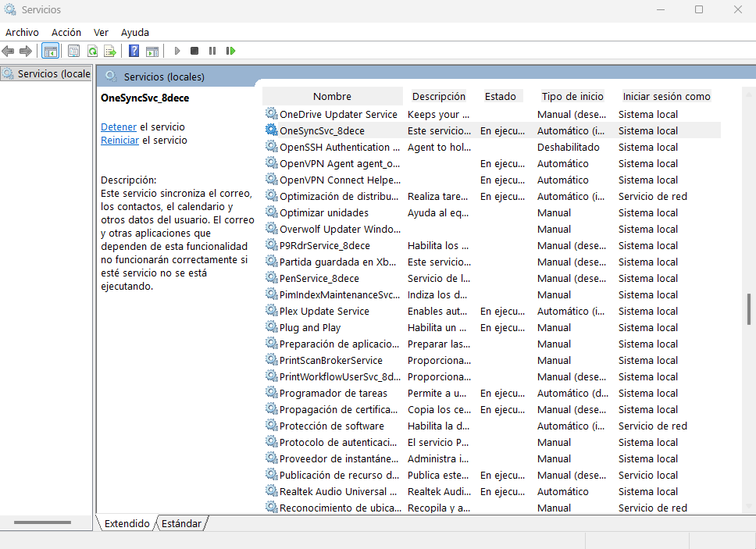The width and height of the screenshot is (756, 549).
Task: Toggle the Action pane toolbar icon
Action: (152, 51)
